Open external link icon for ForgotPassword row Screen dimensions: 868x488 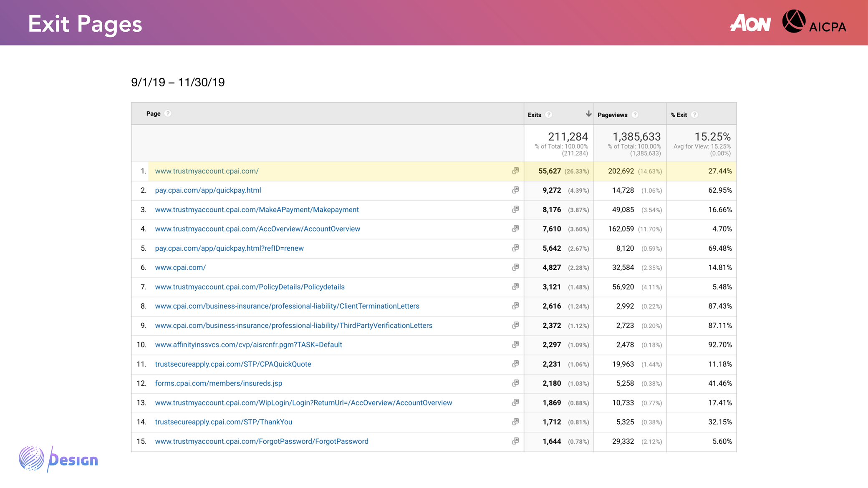[515, 441]
